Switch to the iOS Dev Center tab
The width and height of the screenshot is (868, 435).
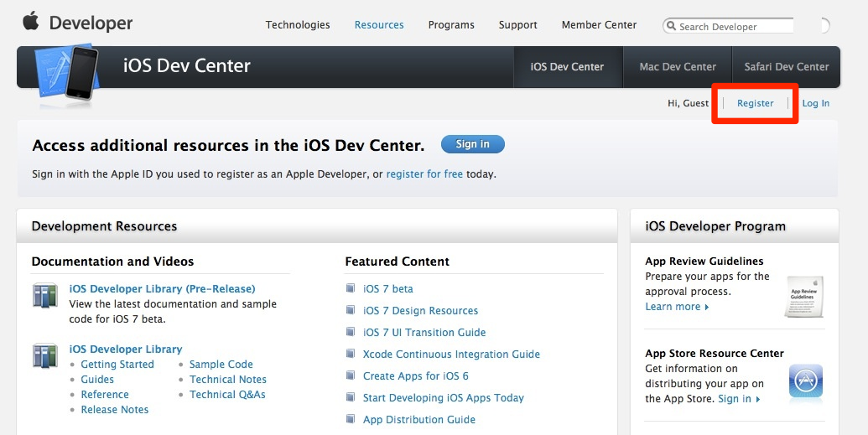pos(568,67)
